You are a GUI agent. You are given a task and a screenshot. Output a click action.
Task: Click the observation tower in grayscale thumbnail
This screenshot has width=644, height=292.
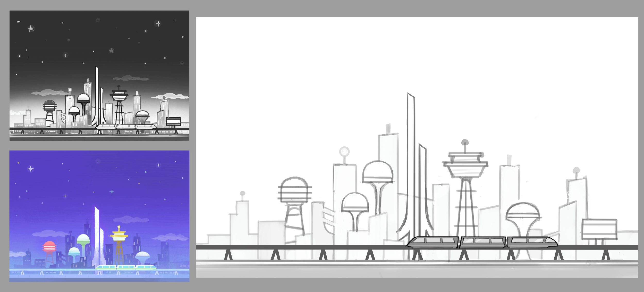119,97
